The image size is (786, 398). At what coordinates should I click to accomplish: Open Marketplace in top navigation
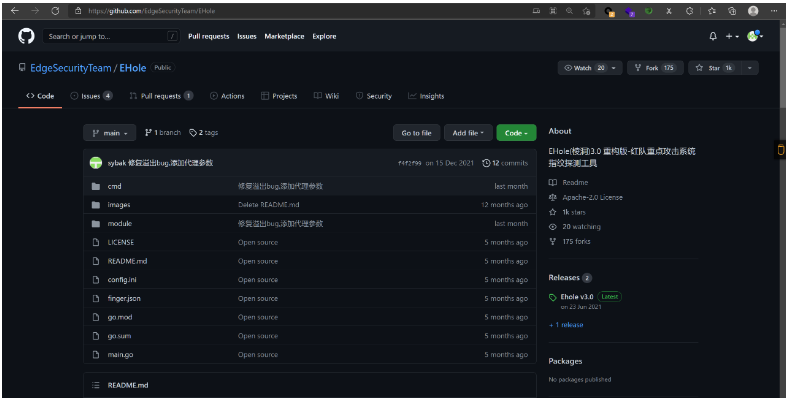tap(284, 36)
